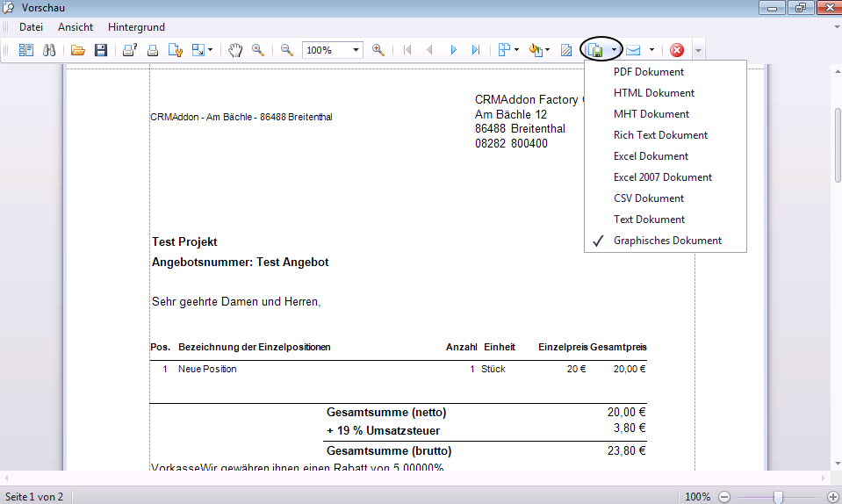Go to first page

(407, 50)
